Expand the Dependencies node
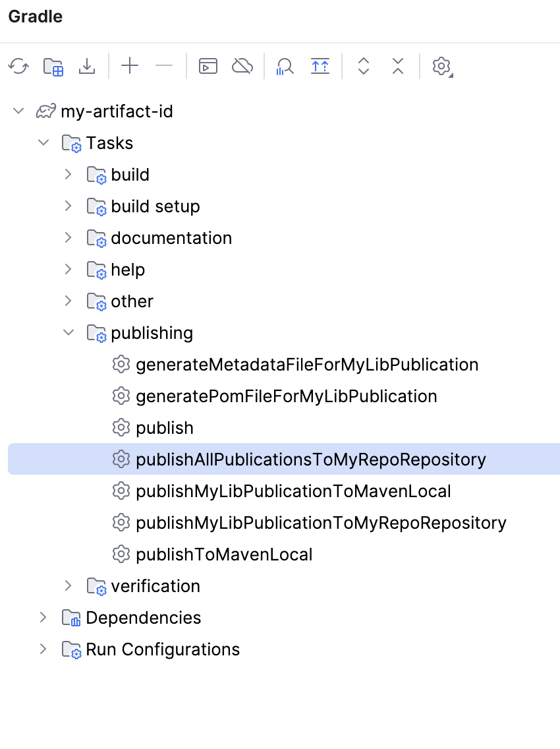The height and width of the screenshot is (749, 560). click(x=43, y=617)
